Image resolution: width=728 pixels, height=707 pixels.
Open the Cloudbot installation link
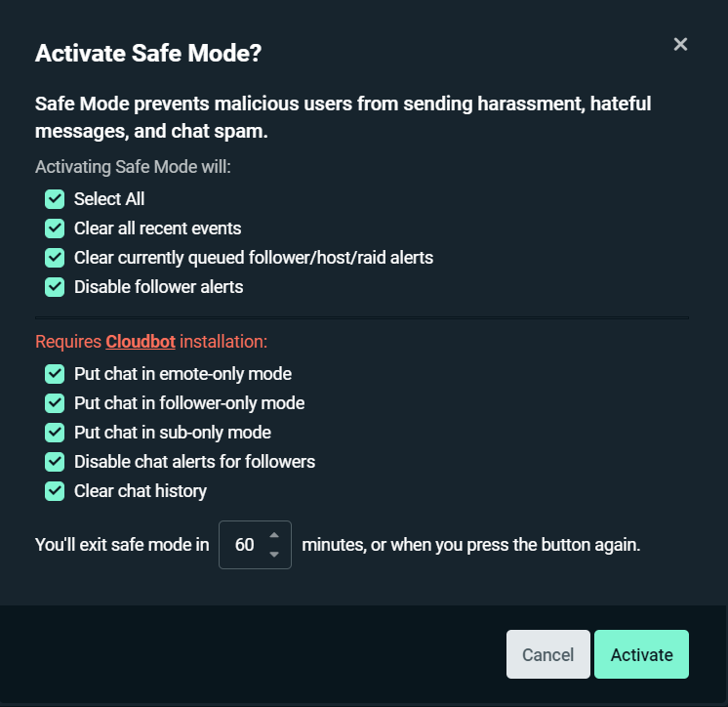point(141,342)
